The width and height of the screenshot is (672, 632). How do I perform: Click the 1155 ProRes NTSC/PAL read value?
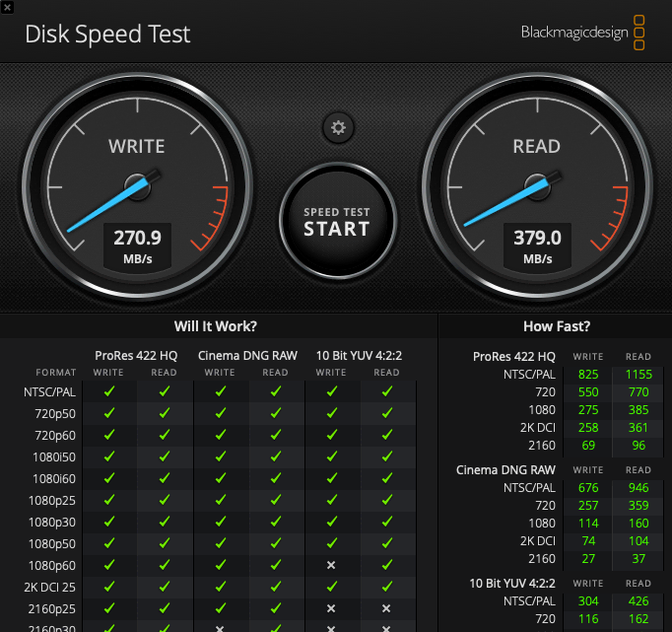click(638, 375)
